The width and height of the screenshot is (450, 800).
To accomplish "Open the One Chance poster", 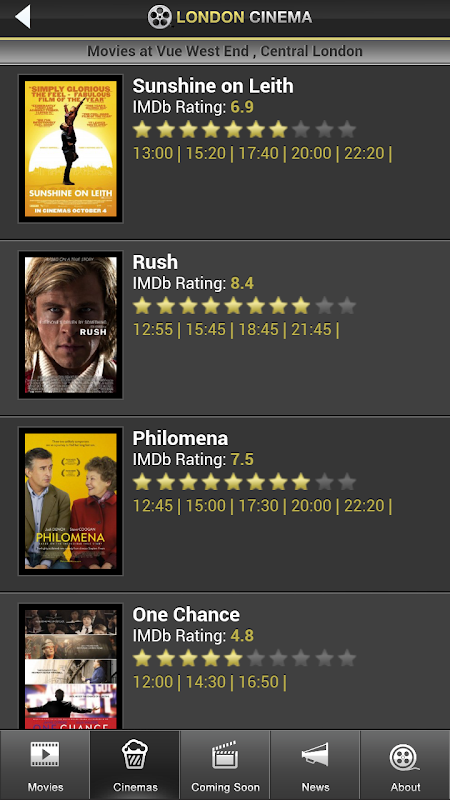I will (70, 666).
